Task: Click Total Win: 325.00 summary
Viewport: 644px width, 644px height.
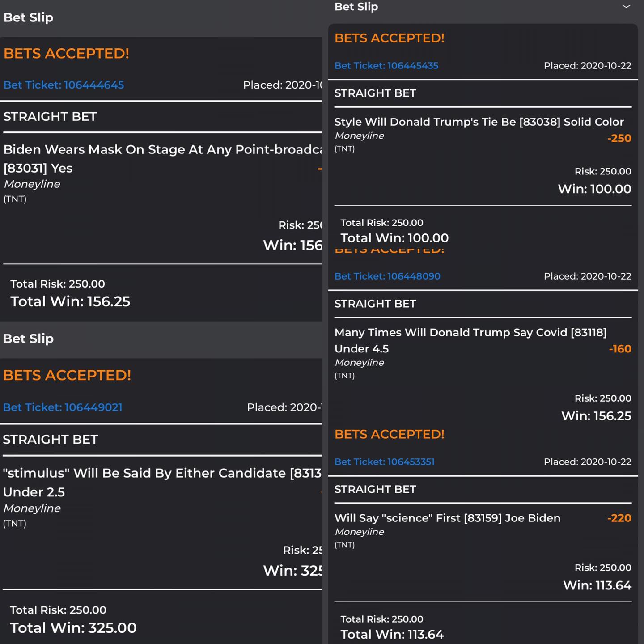Action: click(73, 628)
